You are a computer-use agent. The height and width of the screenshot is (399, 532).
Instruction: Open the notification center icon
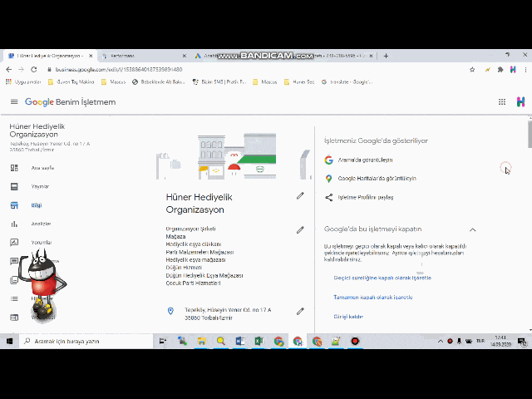pyautogui.click(x=522, y=342)
